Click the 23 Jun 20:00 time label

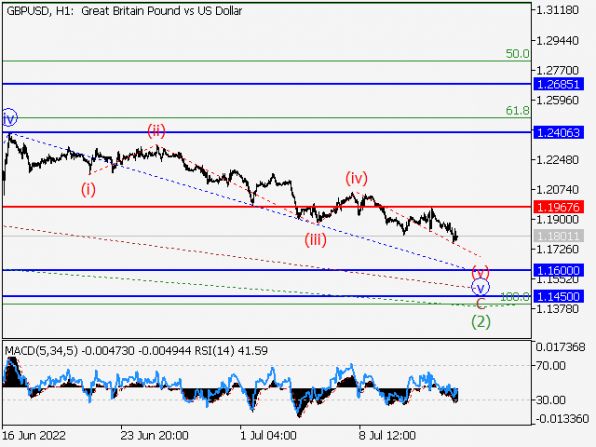pyautogui.click(x=154, y=435)
